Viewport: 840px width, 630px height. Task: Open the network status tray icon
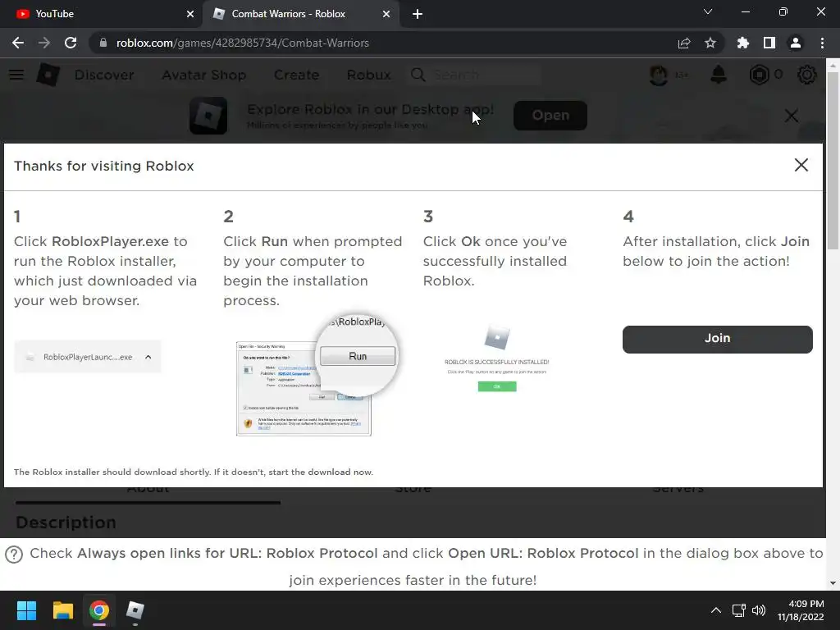(739, 610)
